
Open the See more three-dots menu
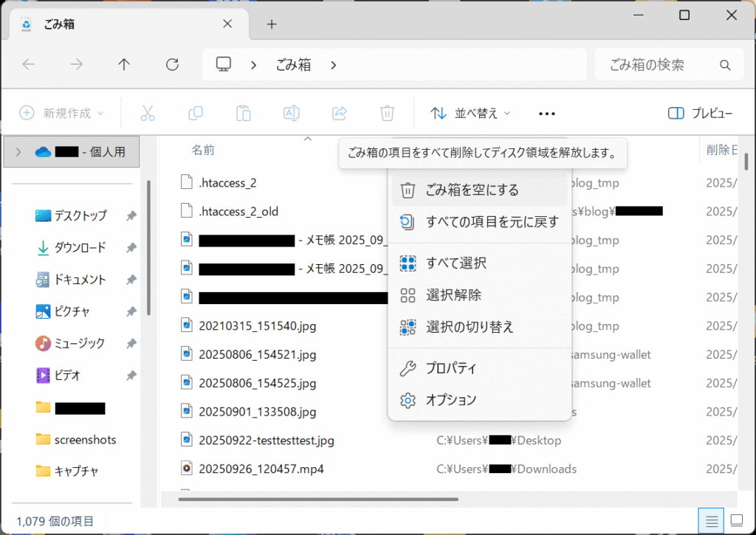click(x=547, y=114)
